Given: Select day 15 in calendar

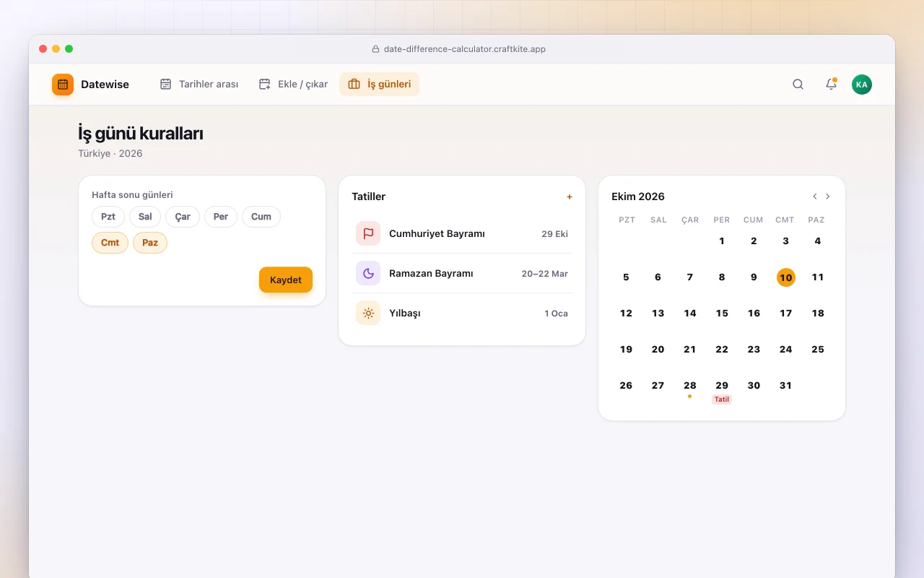Looking at the screenshot, I should point(722,314).
